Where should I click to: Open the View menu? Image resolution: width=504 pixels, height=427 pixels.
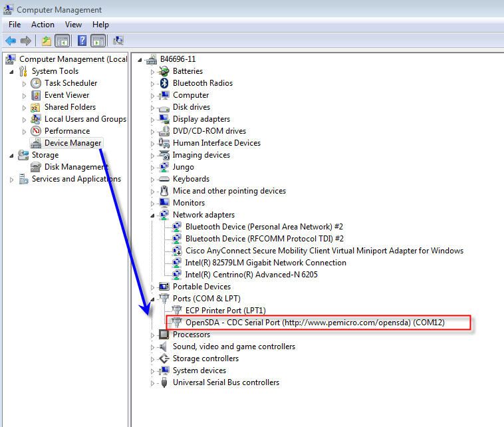(x=73, y=25)
